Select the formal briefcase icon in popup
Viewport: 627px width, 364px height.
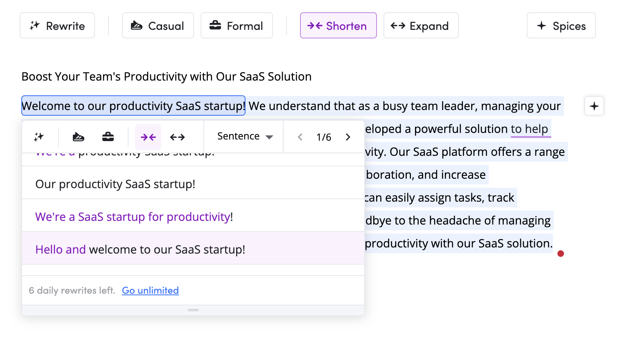[x=108, y=137]
